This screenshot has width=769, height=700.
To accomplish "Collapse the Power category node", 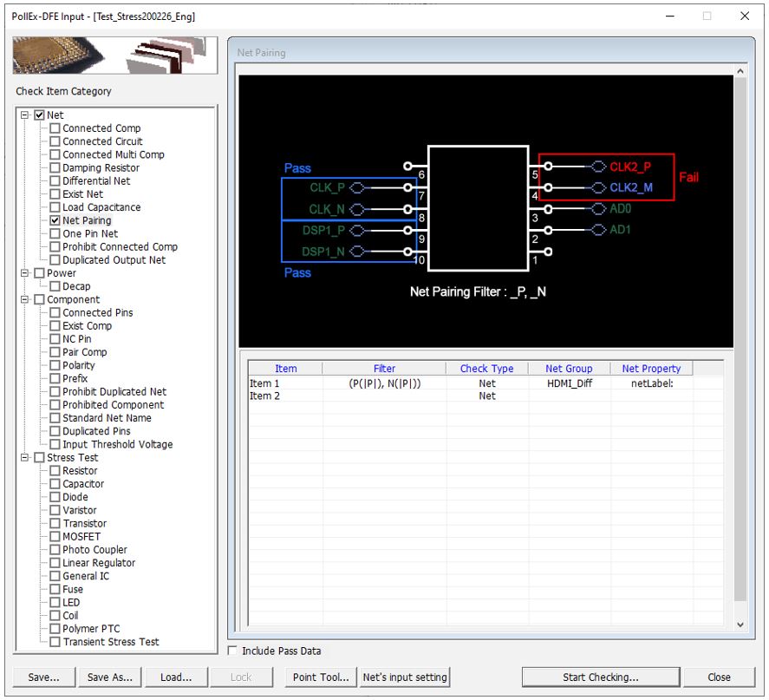I will point(25,273).
